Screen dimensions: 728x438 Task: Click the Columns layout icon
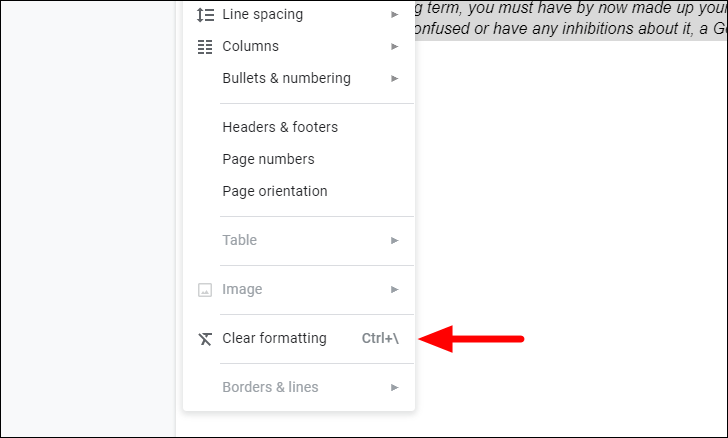coord(205,47)
